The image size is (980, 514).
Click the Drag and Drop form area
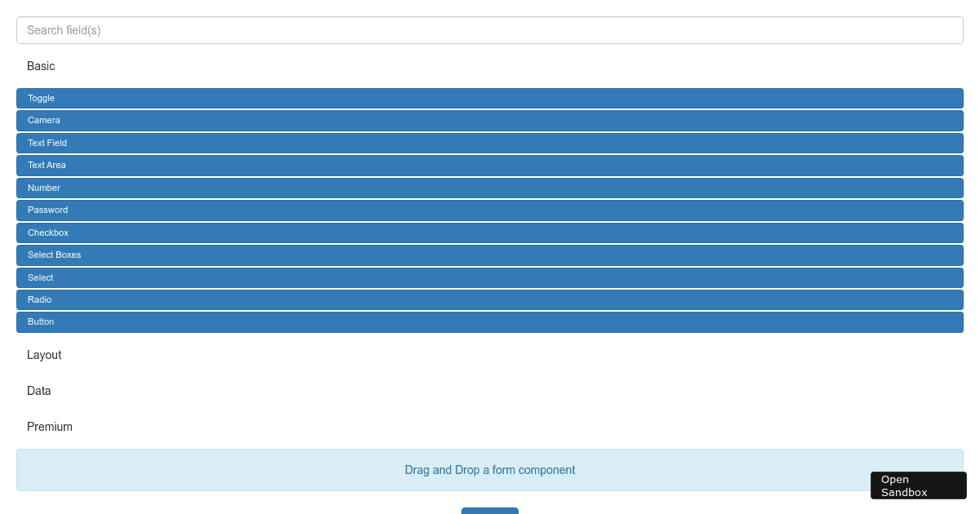point(245,470)
